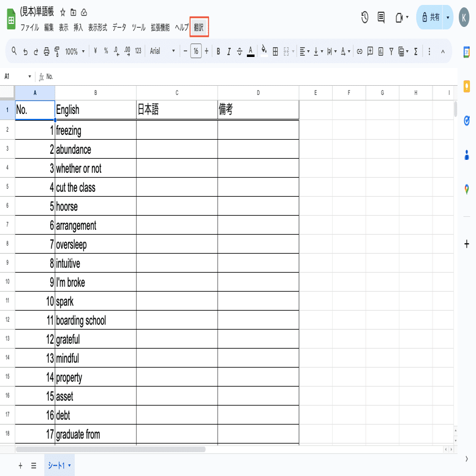Decrease decimal places
476x476 pixels.
tap(116, 51)
